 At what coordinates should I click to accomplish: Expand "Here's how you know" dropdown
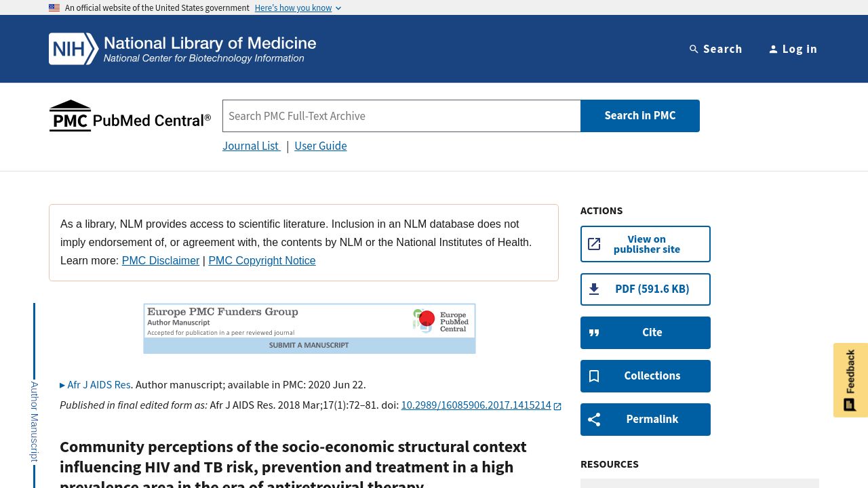(298, 8)
